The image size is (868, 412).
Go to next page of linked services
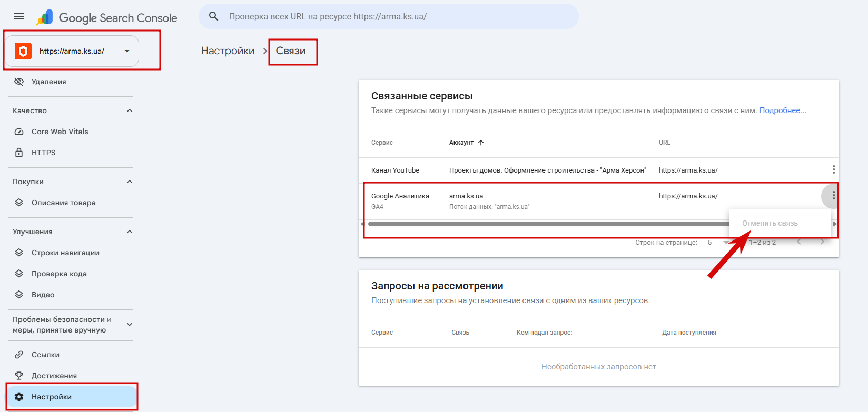(822, 242)
